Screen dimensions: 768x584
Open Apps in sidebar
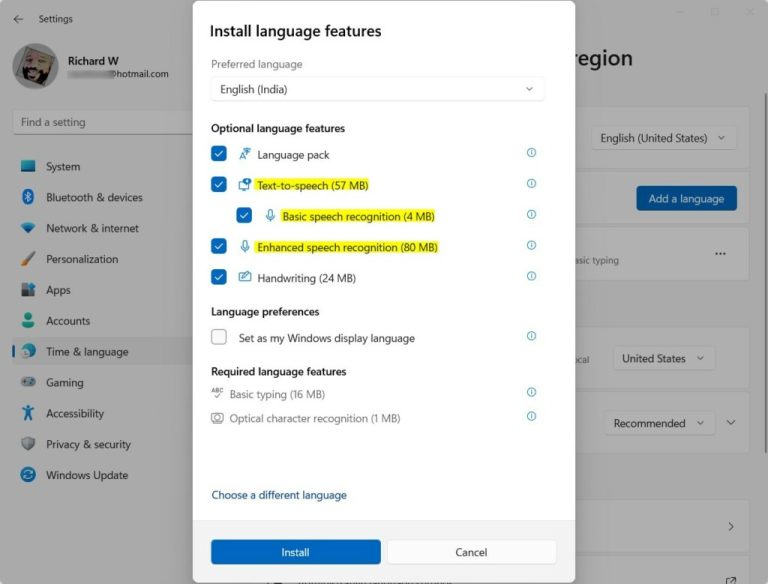pos(103,290)
